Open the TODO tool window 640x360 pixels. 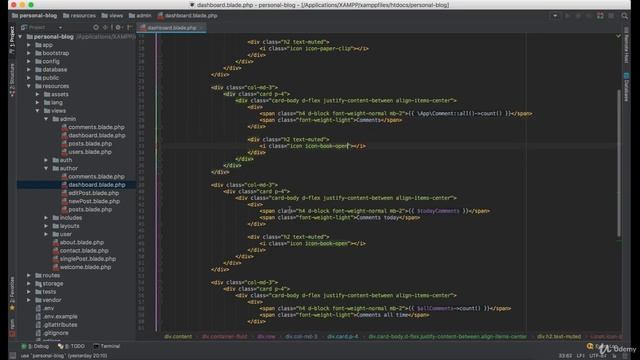click(71, 346)
